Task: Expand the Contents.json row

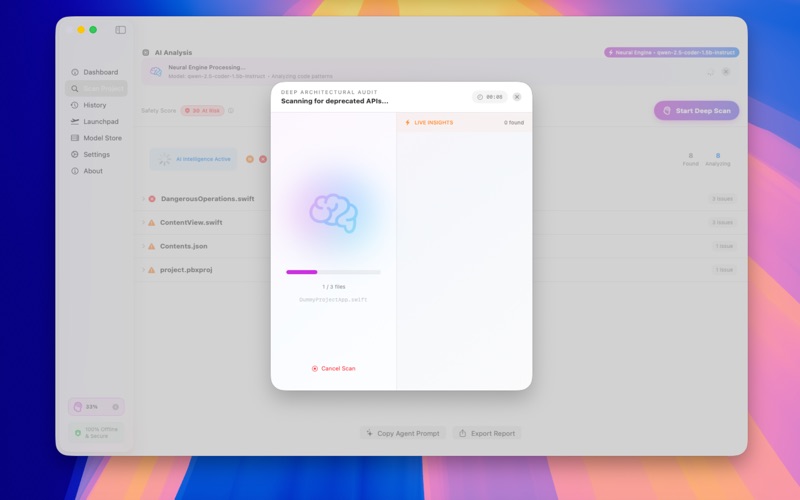Action: [x=143, y=246]
